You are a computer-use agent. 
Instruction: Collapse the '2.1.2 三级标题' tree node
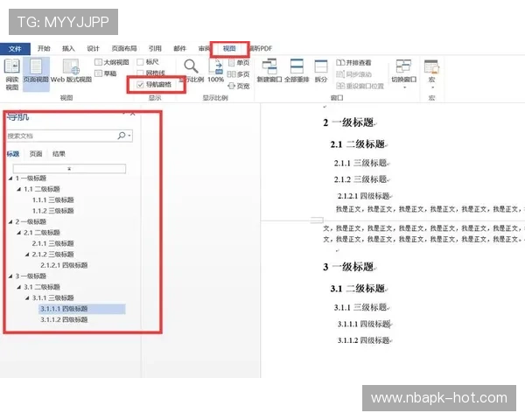tap(27, 255)
